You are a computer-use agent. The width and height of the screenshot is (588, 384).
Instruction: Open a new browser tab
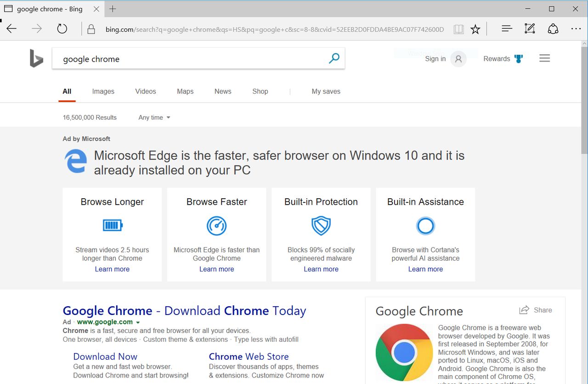pyautogui.click(x=113, y=9)
